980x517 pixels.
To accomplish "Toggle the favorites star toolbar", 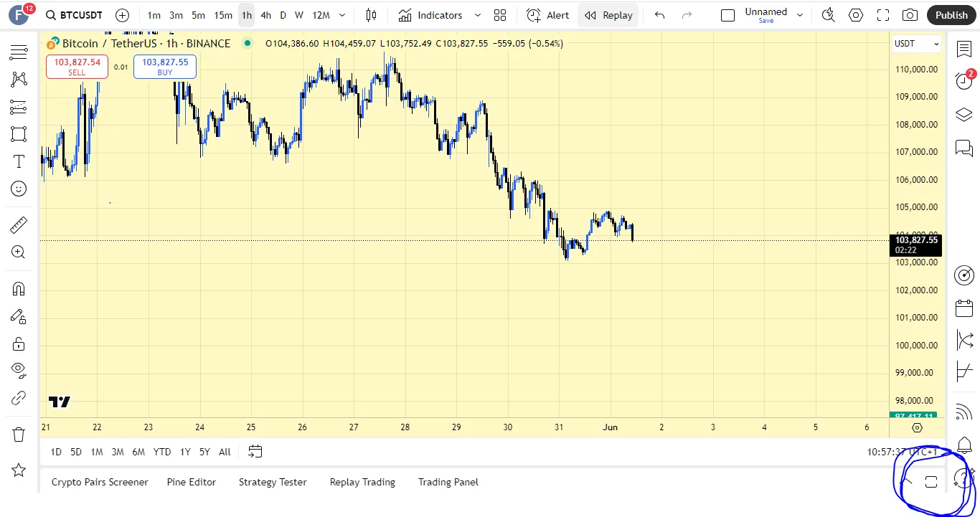I will click(19, 470).
